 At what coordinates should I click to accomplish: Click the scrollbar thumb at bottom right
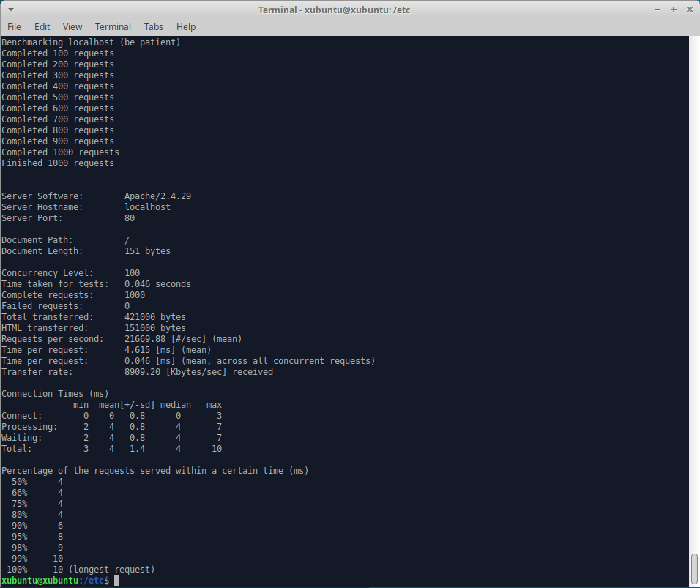tap(694, 569)
